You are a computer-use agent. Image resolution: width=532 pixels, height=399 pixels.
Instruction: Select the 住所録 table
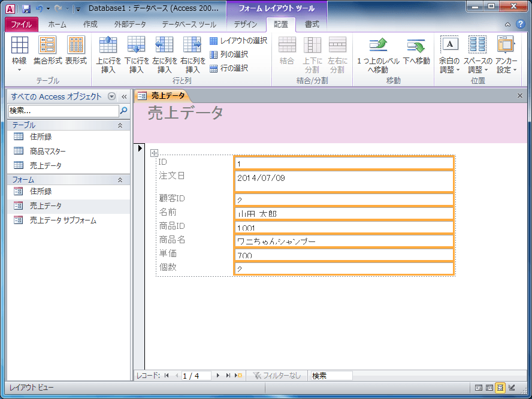68,137
